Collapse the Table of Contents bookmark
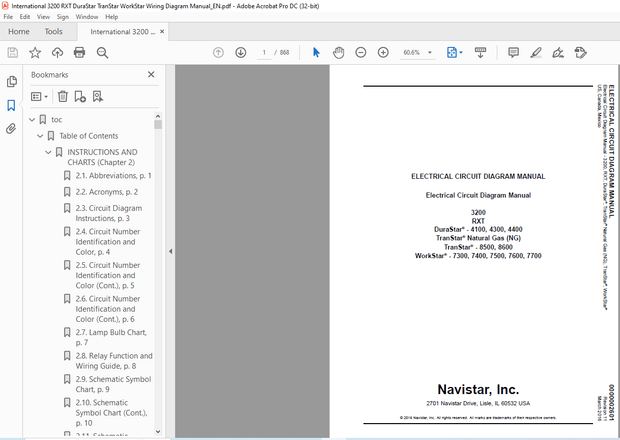 click(40, 136)
